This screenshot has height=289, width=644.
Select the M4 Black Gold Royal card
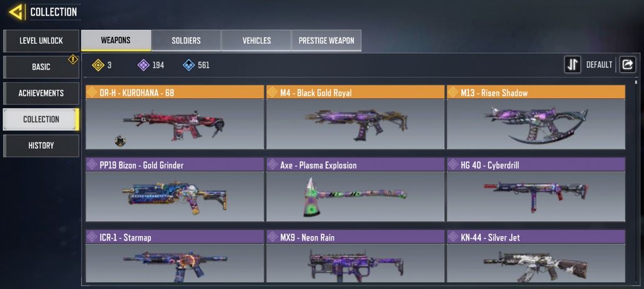355,117
